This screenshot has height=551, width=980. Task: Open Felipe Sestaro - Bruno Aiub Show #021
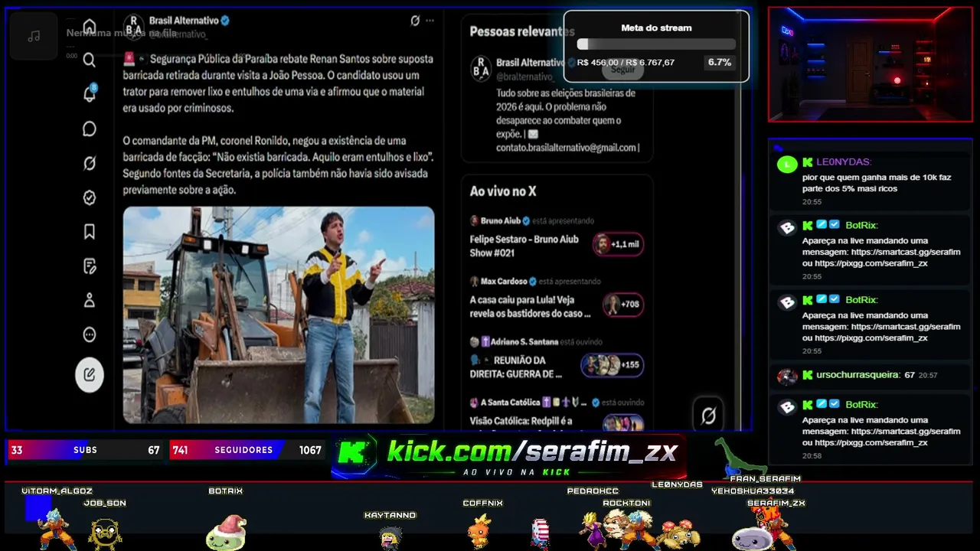click(x=524, y=246)
